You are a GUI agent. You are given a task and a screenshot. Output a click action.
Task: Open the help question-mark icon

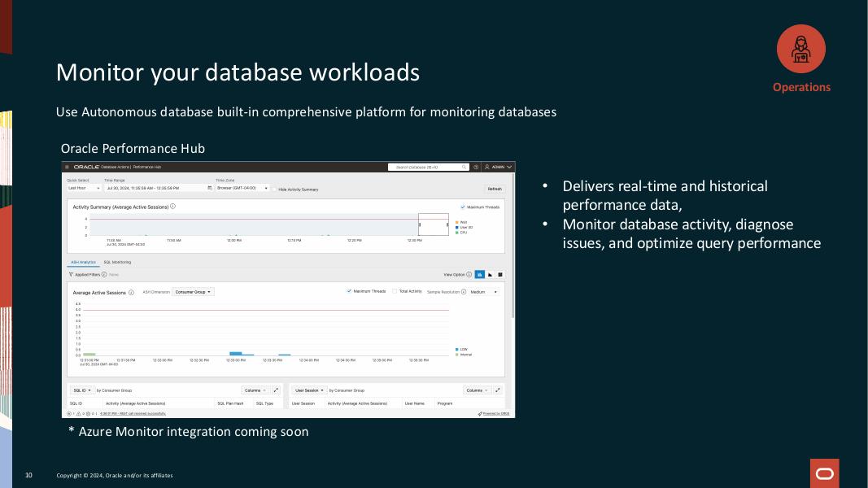[476, 167]
